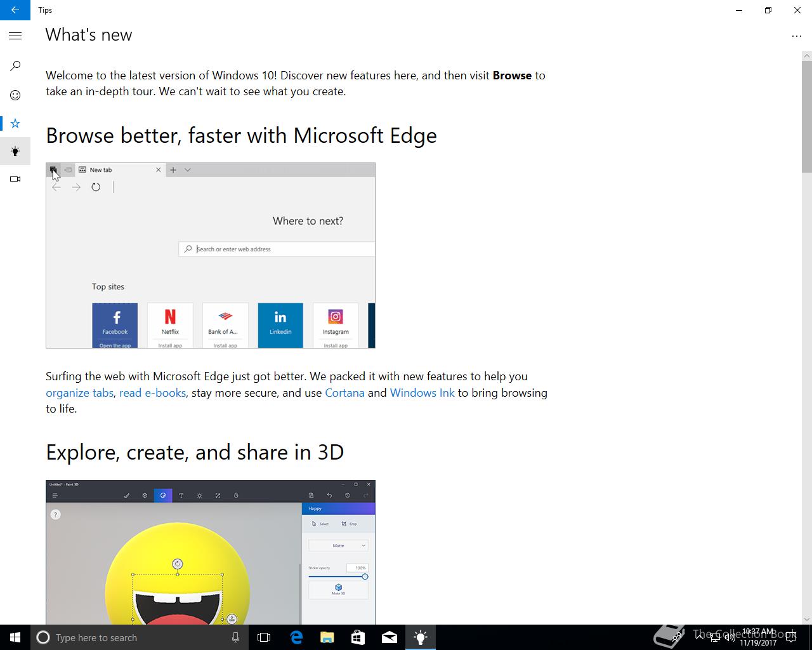Viewport: 812px width, 650px height.
Task: Close the Tips window
Action: (x=797, y=10)
